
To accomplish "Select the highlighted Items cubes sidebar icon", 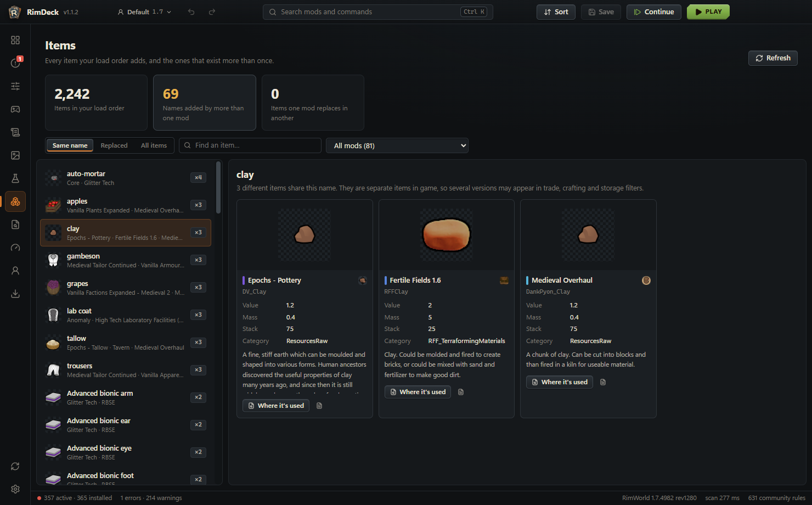I will tap(15, 201).
